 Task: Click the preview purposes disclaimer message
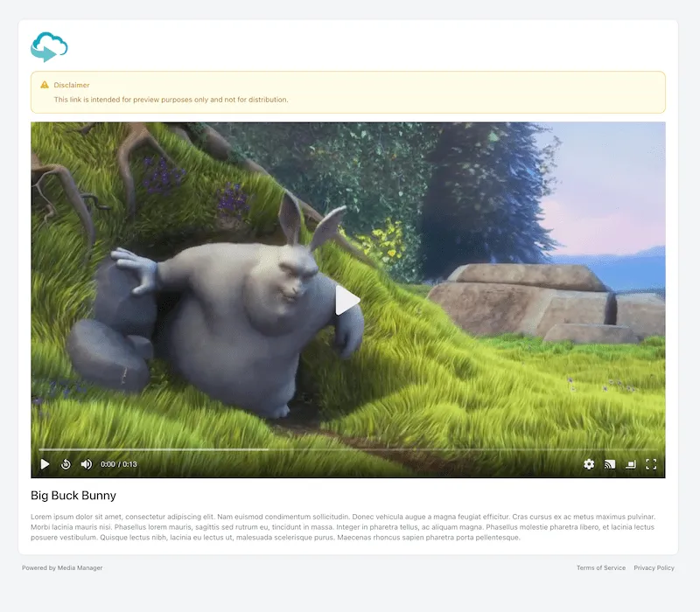click(x=171, y=100)
